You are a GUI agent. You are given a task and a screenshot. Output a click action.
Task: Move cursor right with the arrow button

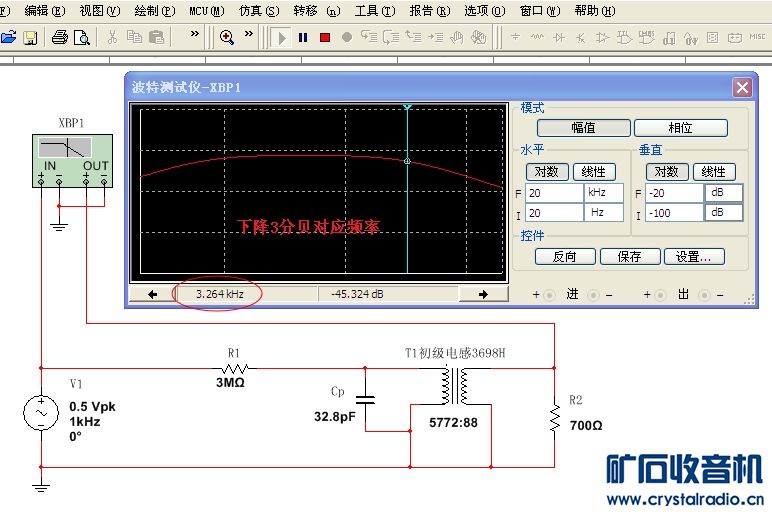483,294
